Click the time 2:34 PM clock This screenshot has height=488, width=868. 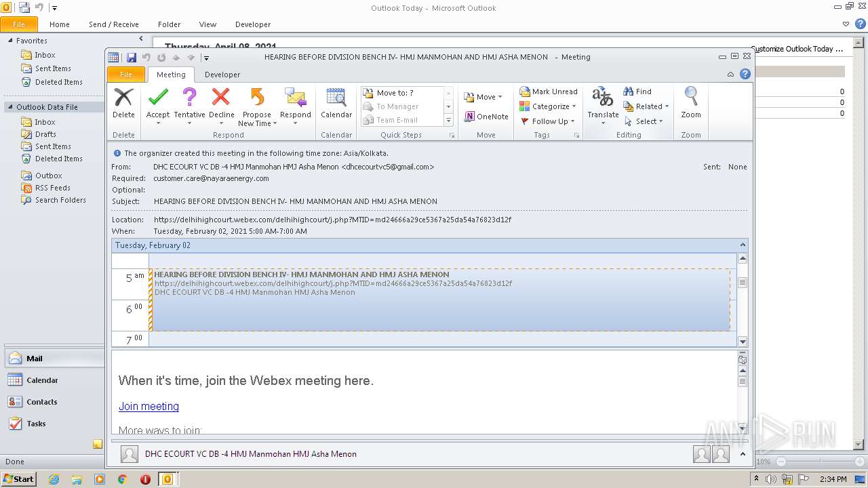click(x=833, y=479)
